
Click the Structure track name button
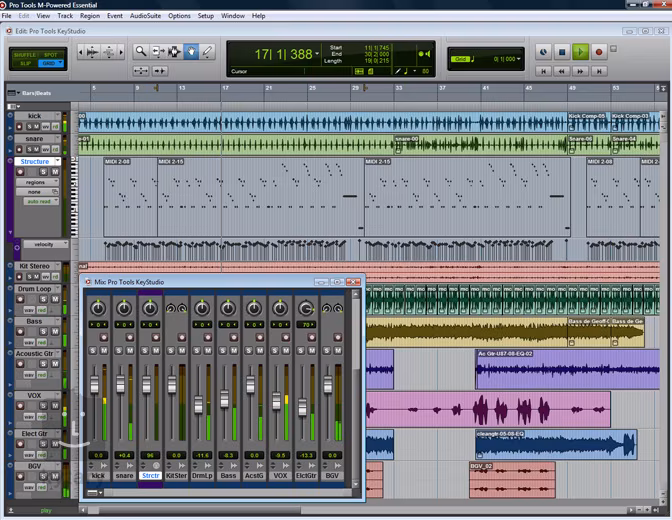pyautogui.click(x=36, y=161)
